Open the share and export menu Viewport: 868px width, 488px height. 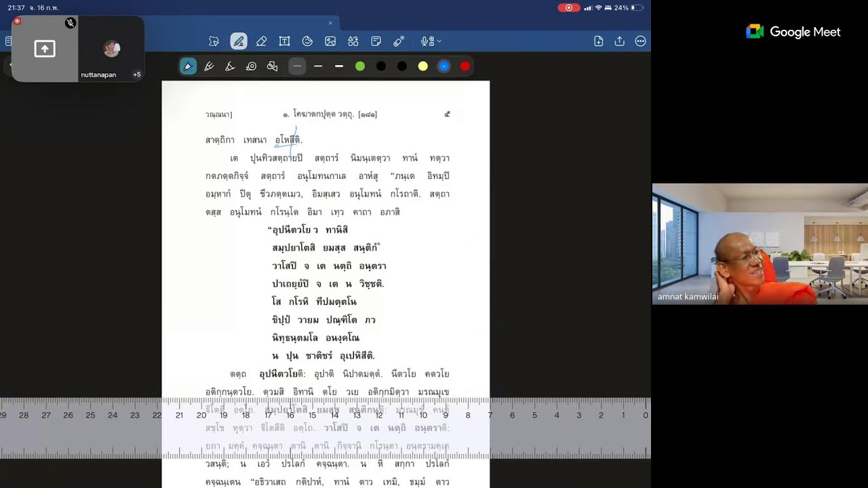coord(619,41)
